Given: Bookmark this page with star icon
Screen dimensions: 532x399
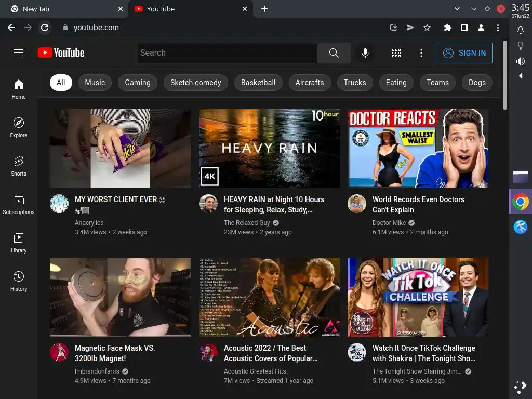Looking at the screenshot, I should click(427, 28).
